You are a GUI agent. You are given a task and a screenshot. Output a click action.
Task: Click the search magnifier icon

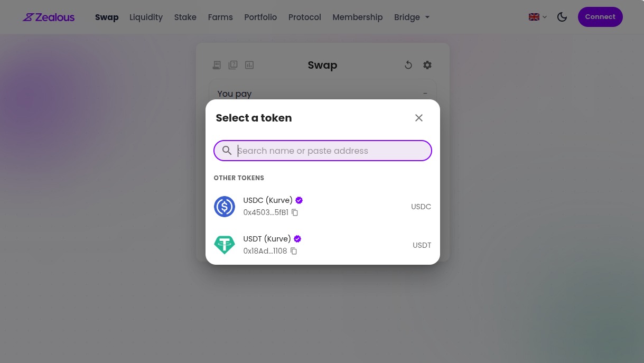click(227, 151)
